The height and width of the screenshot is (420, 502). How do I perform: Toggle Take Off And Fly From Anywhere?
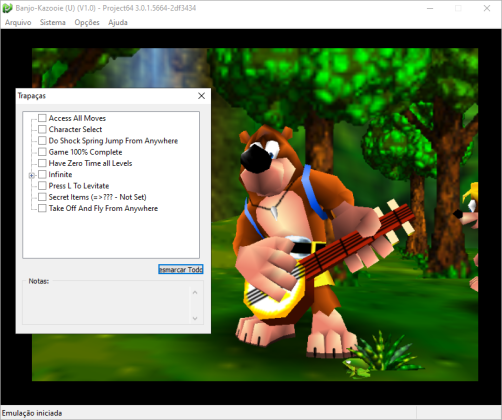tap(42, 208)
